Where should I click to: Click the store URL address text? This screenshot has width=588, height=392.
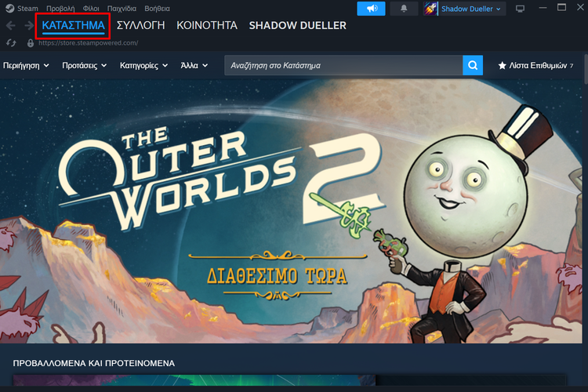pos(88,43)
